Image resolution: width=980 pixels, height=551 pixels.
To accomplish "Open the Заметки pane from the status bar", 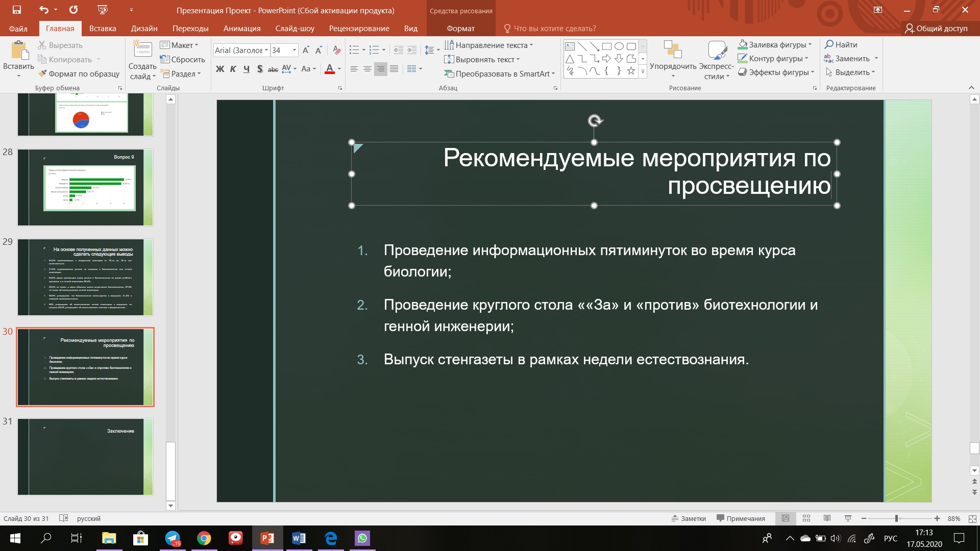I will 689,518.
